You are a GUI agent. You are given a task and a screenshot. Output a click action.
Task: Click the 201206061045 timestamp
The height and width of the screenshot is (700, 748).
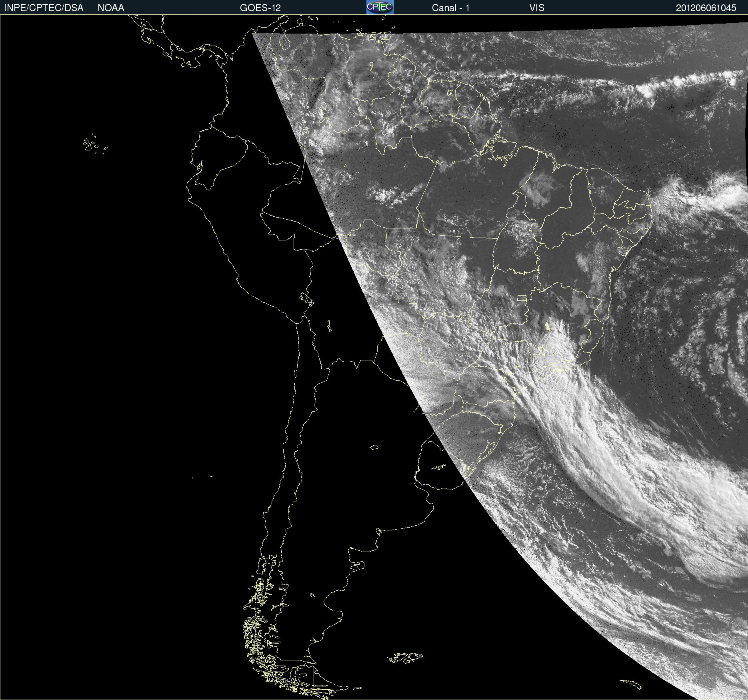click(x=706, y=8)
